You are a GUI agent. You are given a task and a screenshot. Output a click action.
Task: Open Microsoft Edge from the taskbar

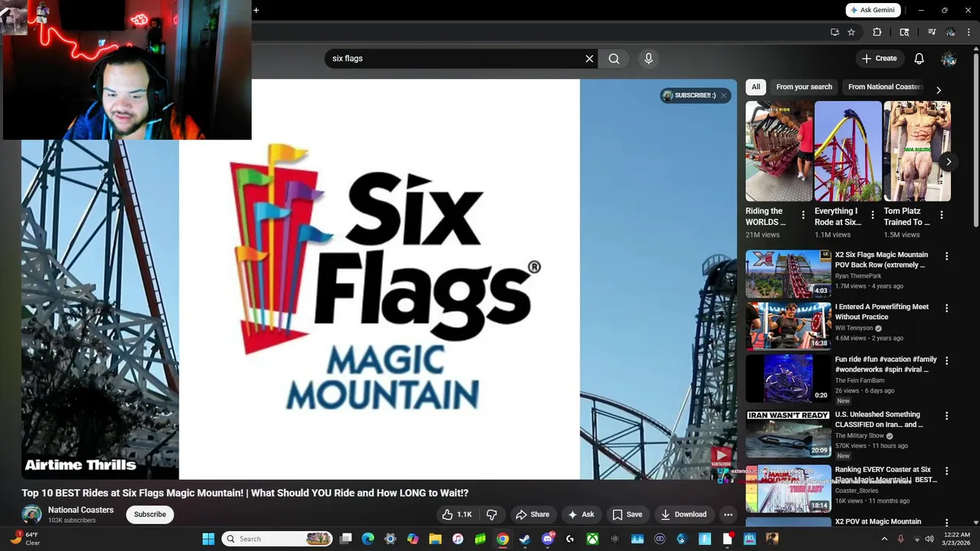(367, 539)
